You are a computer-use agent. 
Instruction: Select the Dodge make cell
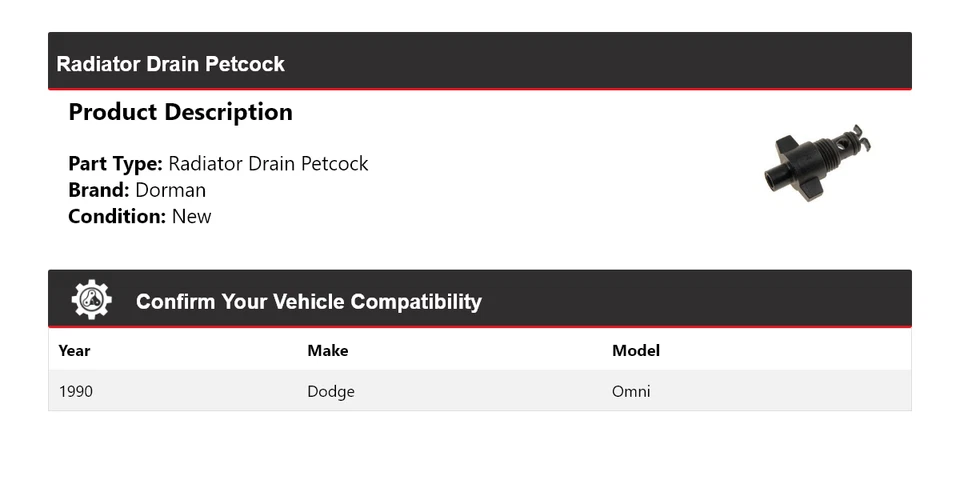point(330,391)
